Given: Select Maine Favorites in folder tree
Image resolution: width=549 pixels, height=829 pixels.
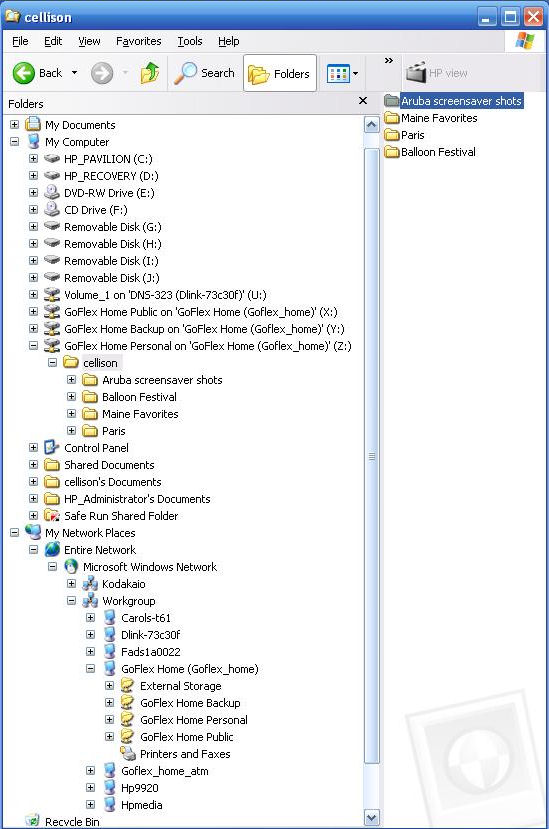Looking at the screenshot, I should pyautogui.click(x=140, y=413).
